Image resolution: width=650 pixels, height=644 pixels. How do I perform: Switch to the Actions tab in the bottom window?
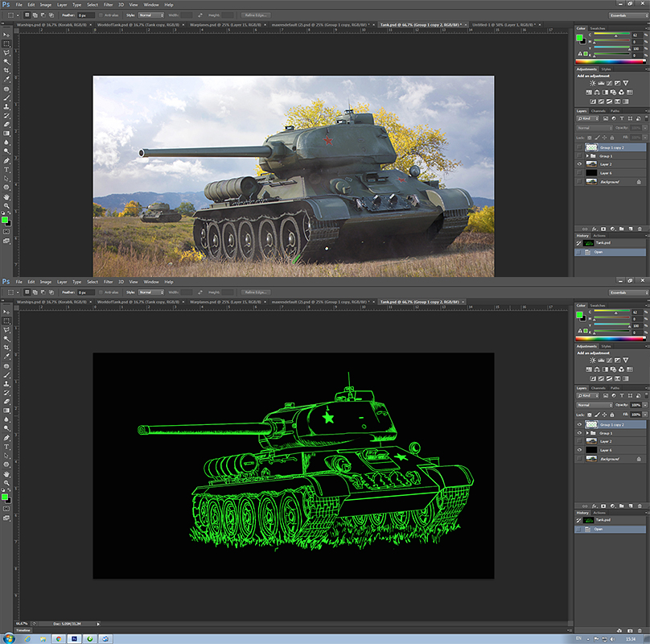coord(599,513)
